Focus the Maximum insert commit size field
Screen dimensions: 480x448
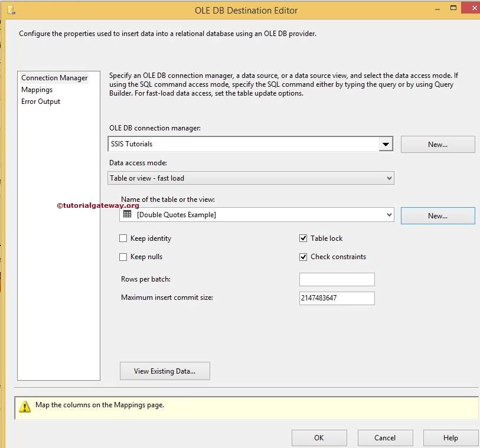pyautogui.click(x=337, y=298)
